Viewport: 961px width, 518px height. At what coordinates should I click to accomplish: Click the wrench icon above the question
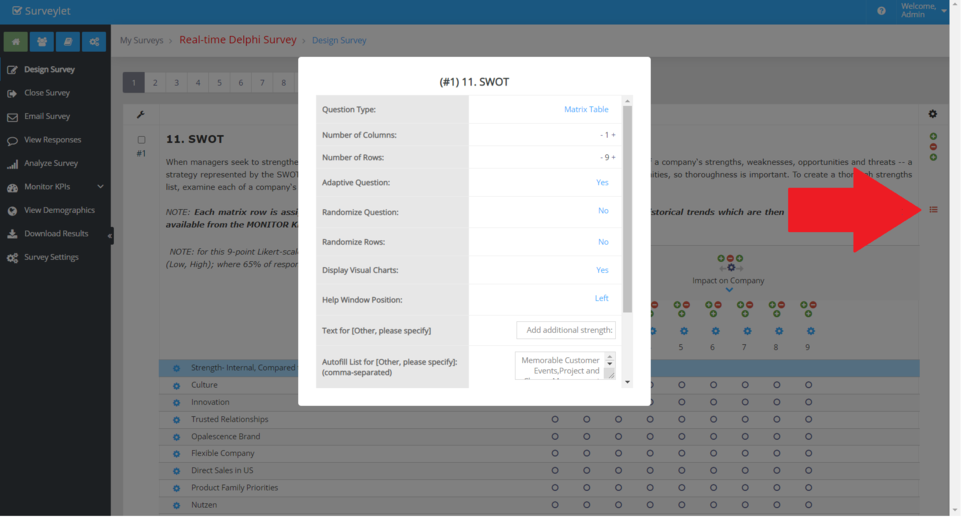pos(141,114)
